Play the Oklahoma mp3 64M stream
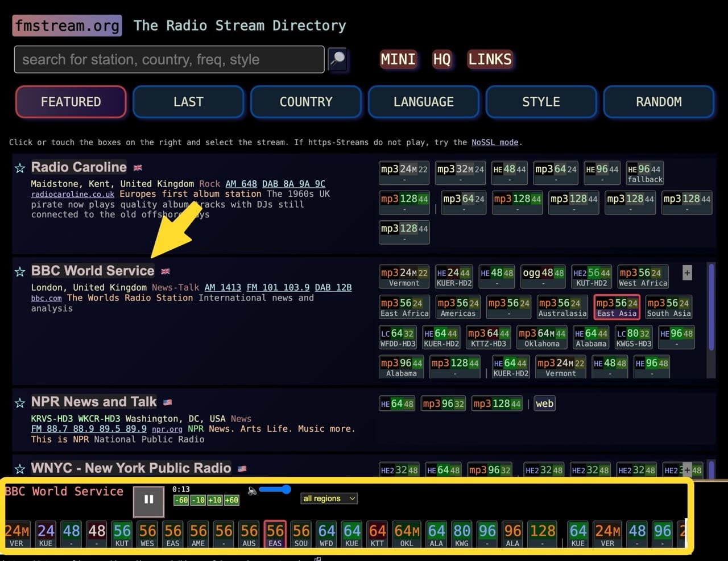Image resolution: width=728 pixels, height=561 pixels. coord(542,337)
